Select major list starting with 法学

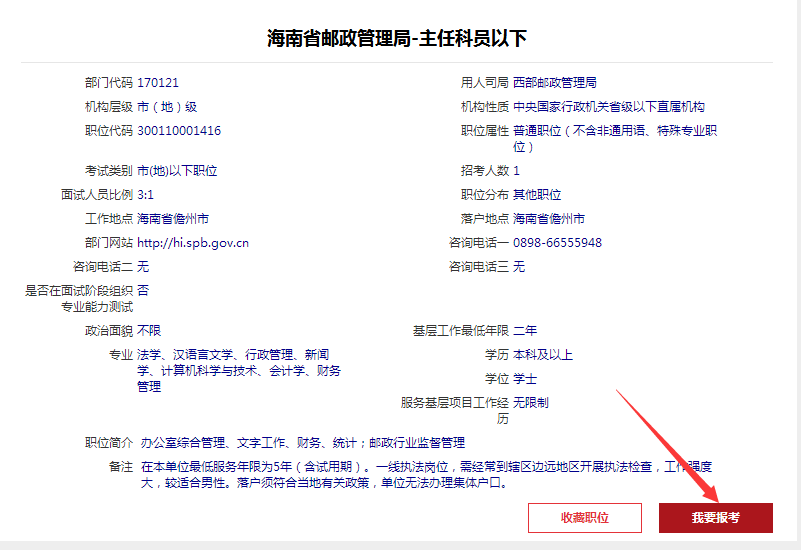pyautogui.click(x=239, y=370)
